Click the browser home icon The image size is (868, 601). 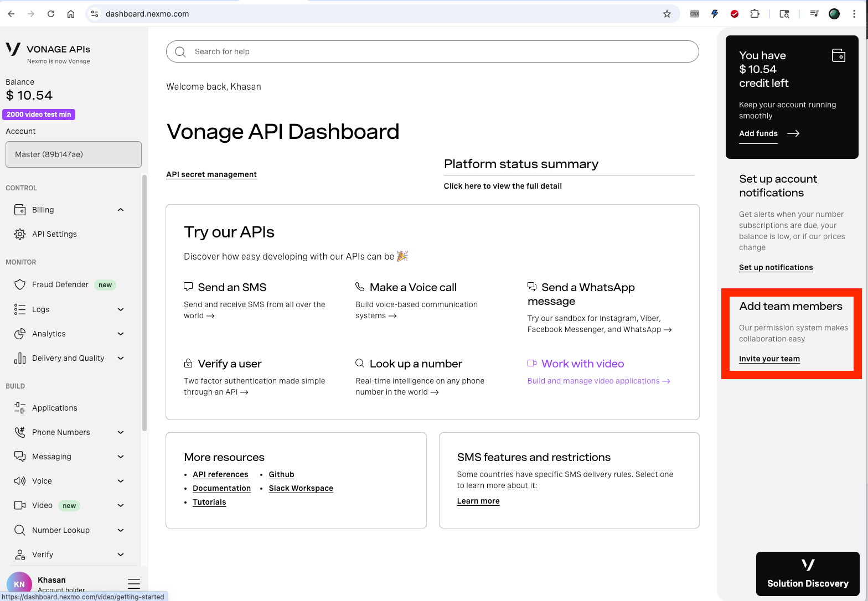tap(71, 14)
